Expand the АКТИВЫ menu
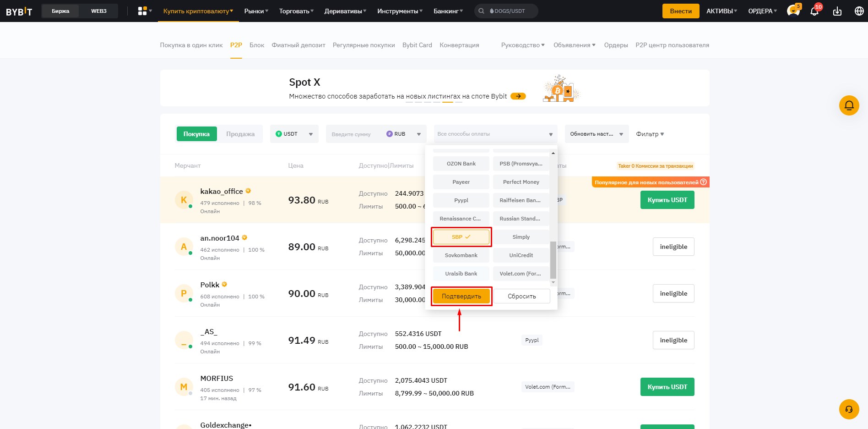The width and height of the screenshot is (868, 429). 722,11
